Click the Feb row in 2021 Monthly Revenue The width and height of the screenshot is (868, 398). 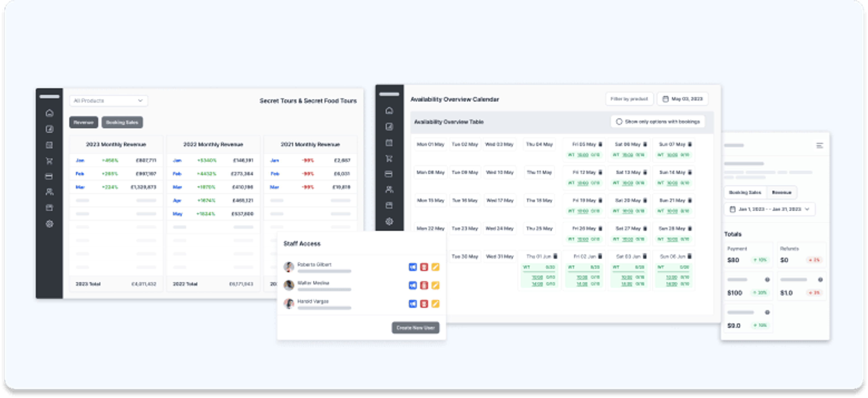point(310,174)
